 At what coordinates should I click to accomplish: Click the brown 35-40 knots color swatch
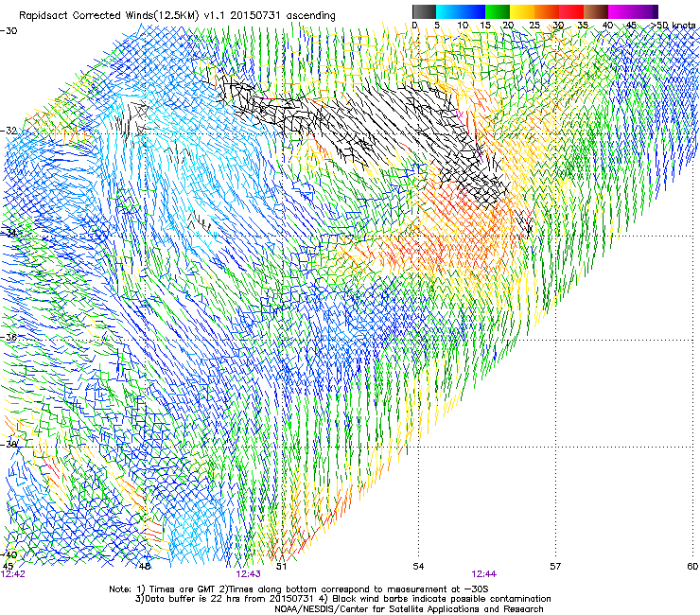pos(596,11)
